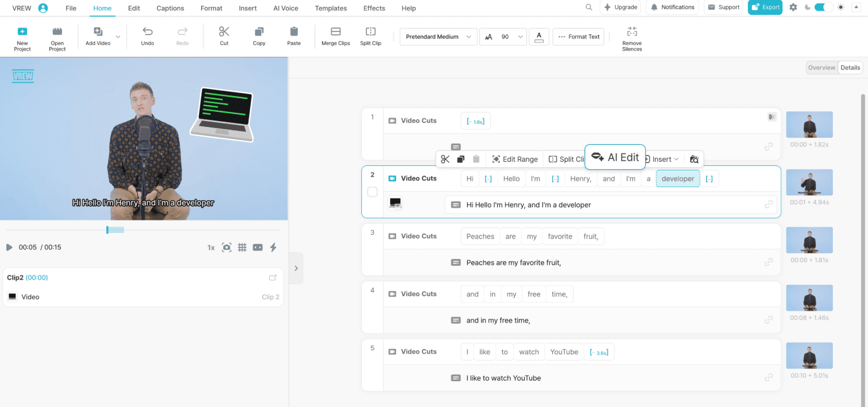Screen dimensions: 868x407
Task: Select the word "Henry," in clip 2
Action: pyautogui.click(x=580, y=179)
